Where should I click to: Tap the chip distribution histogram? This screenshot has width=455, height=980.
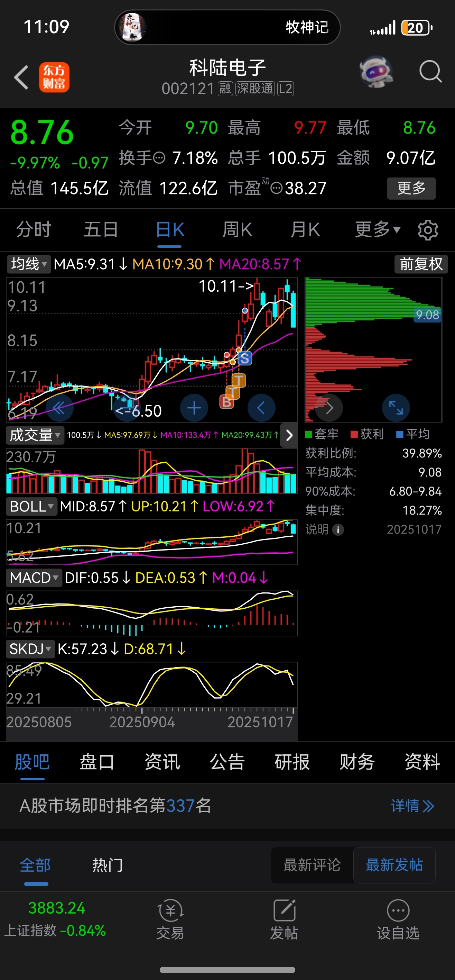[x=373, y=349]
